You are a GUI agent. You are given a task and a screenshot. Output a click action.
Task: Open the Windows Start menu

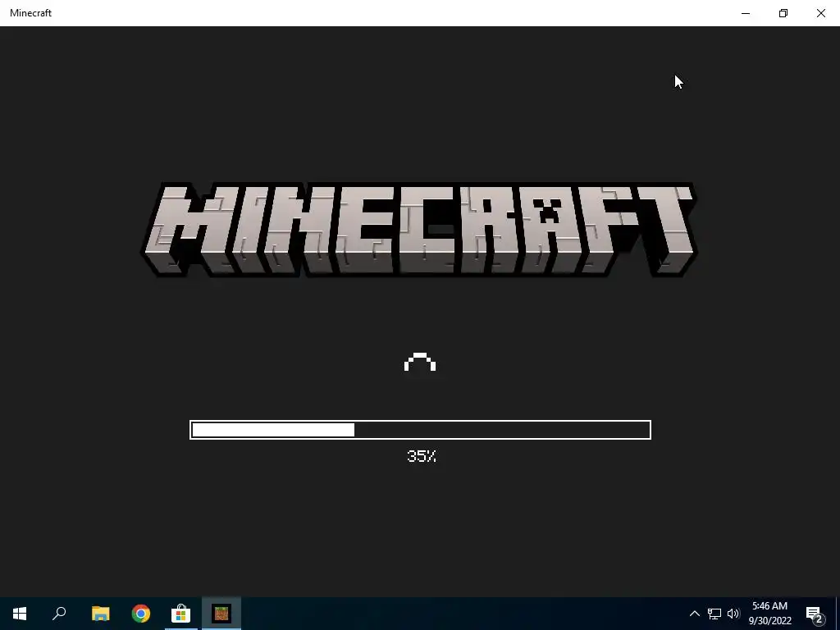coord(20,614)
